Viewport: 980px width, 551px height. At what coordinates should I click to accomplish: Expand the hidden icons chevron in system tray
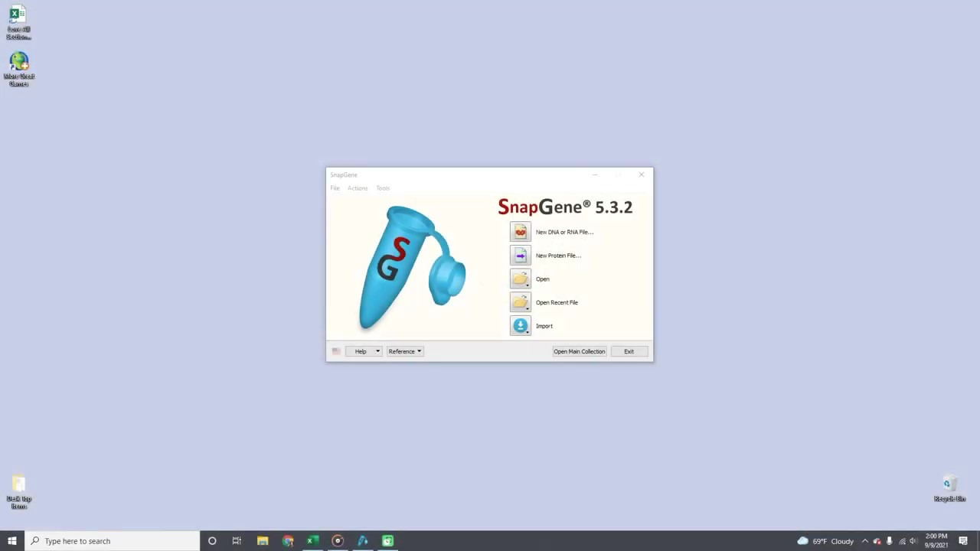[x=864, y=541]
